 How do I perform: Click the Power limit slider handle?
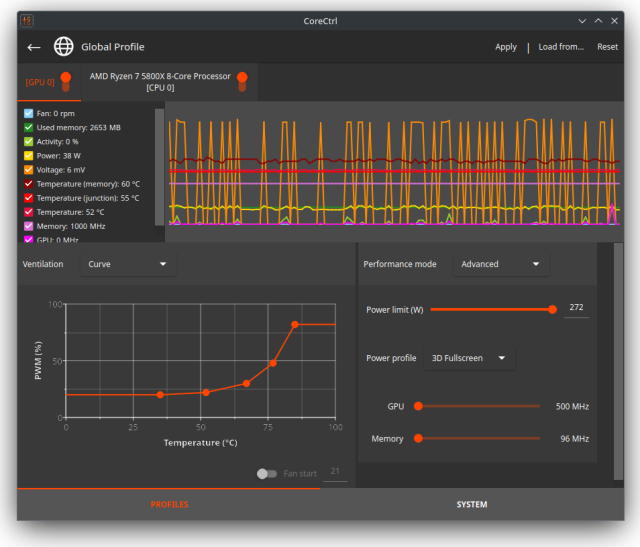[552, 309]
